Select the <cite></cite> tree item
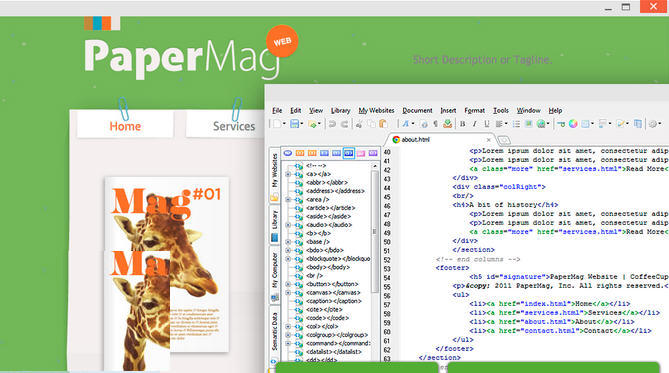 click(x=324, y=309)
